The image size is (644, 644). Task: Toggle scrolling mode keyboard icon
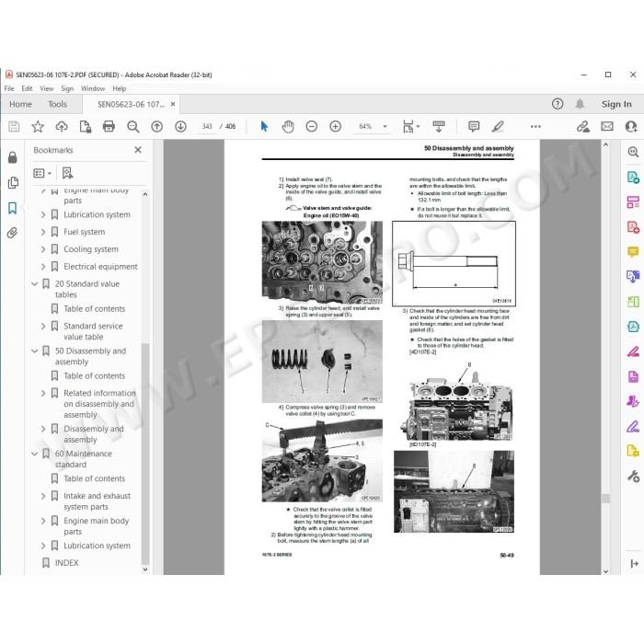(x=439, y=127)
